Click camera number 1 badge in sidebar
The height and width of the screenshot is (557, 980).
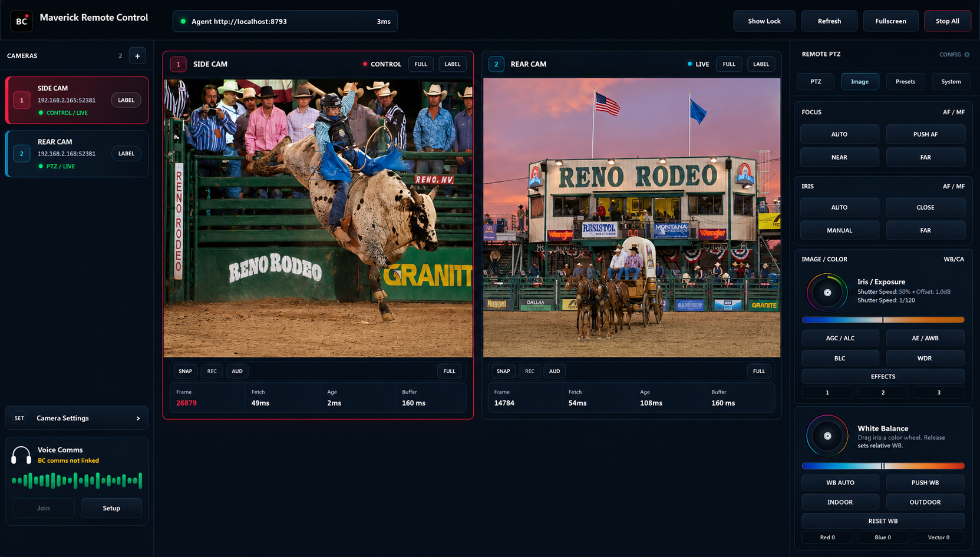tap(22, 100)
